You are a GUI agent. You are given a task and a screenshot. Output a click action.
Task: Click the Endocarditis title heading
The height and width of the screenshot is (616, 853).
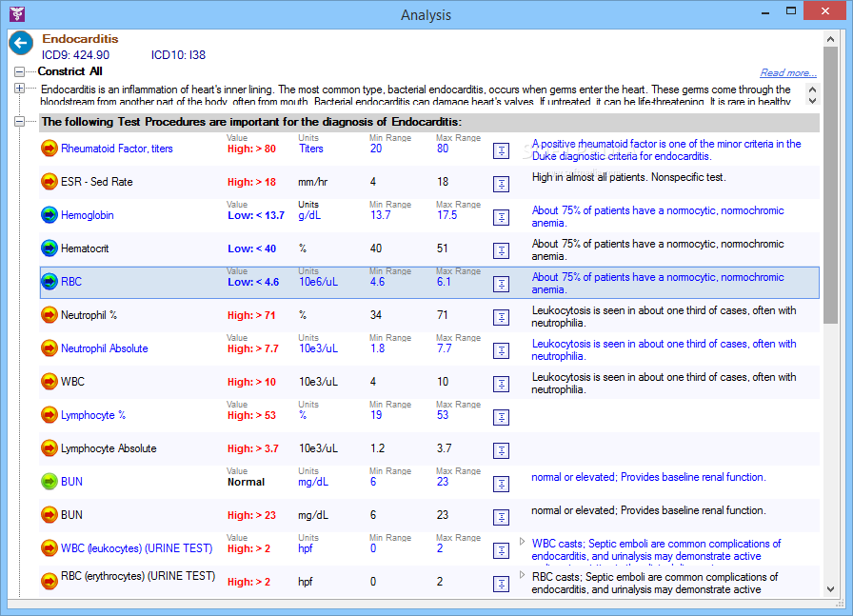point(80,39)
